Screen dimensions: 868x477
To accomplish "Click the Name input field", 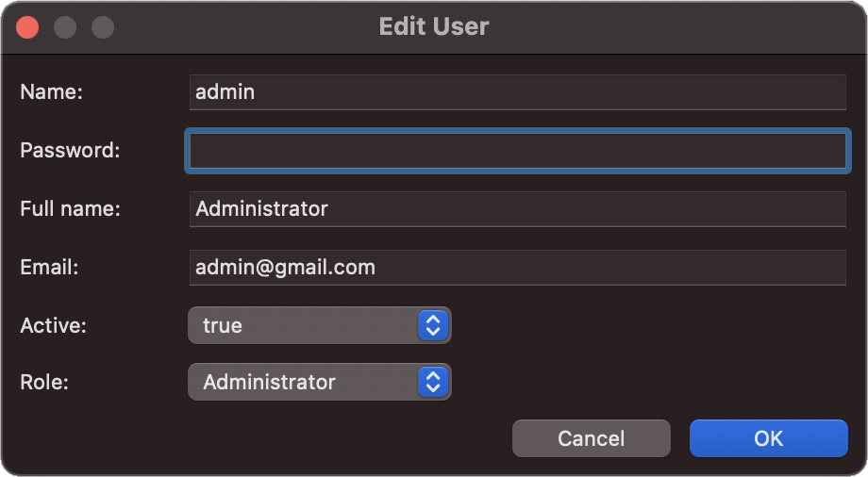I will (517, 92).
